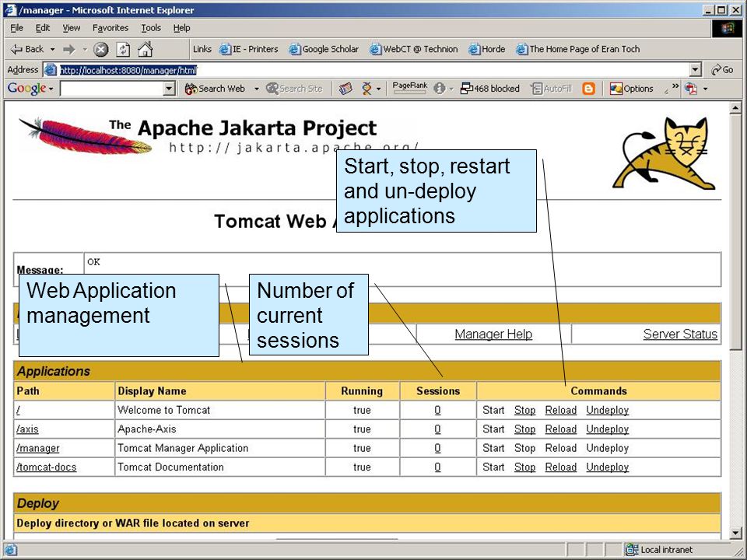Undeploy the Apache-Axis application
The image size is (747, 560).
608,429
